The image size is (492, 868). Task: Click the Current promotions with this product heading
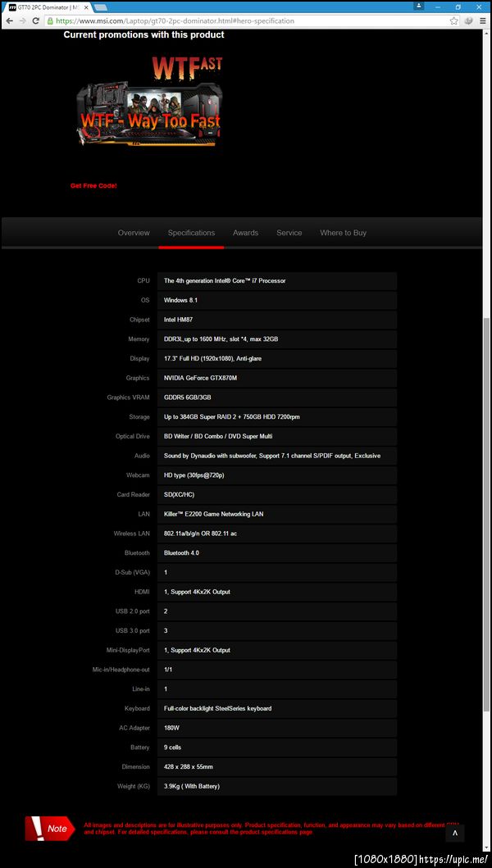point(143,35)
